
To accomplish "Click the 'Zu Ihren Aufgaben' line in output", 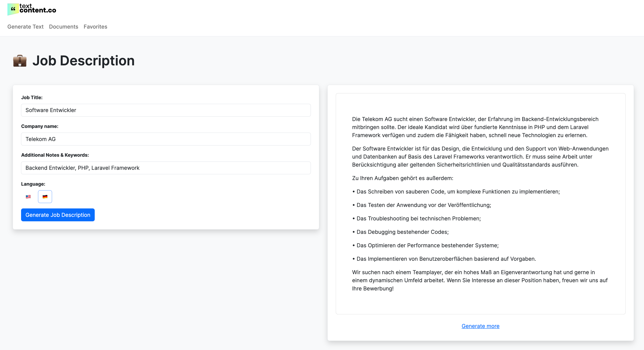I will pos(403,178).
